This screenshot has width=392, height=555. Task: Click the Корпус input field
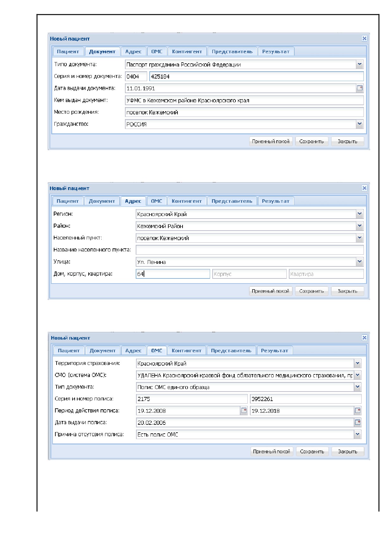pos(249,274)
